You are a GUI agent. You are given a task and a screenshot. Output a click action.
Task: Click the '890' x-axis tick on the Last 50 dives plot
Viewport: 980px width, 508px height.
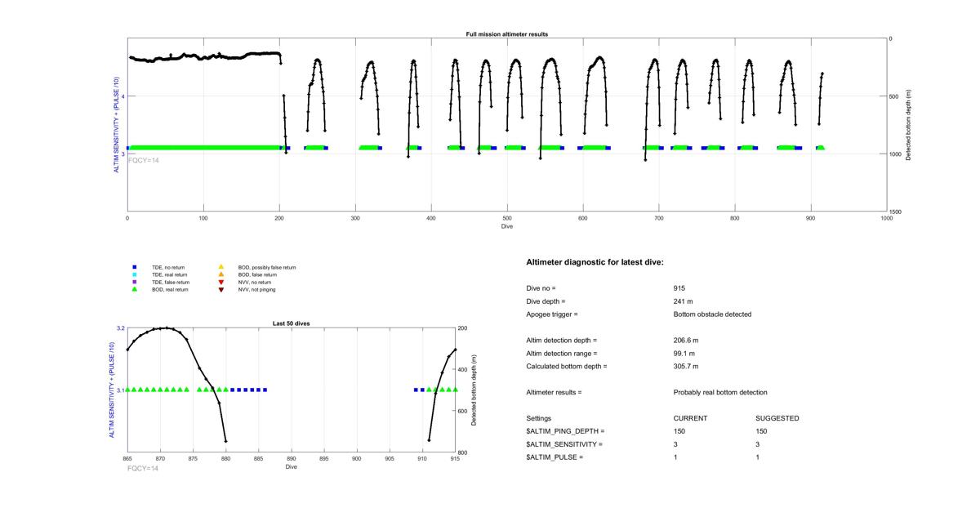pos(291,460)
